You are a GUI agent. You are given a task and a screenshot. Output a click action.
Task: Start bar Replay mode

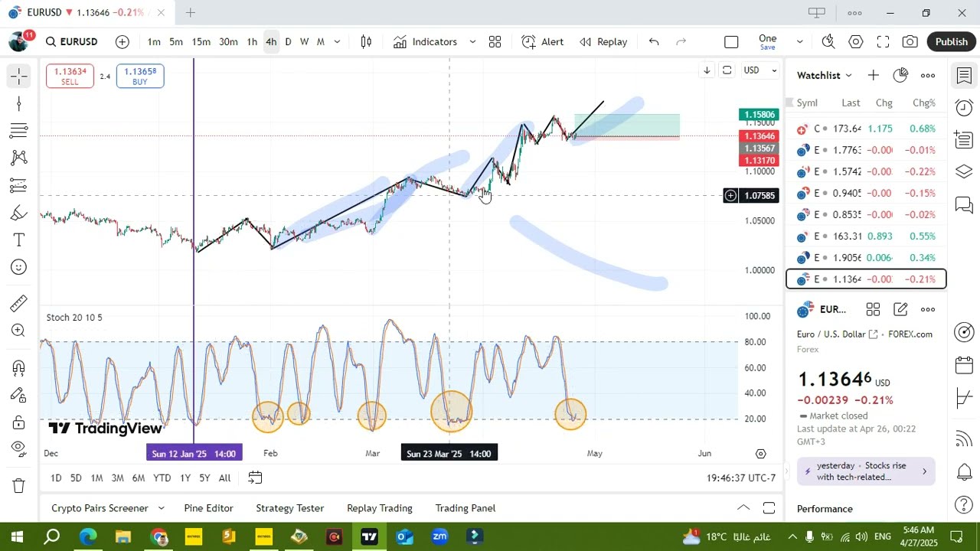(603, 42)
